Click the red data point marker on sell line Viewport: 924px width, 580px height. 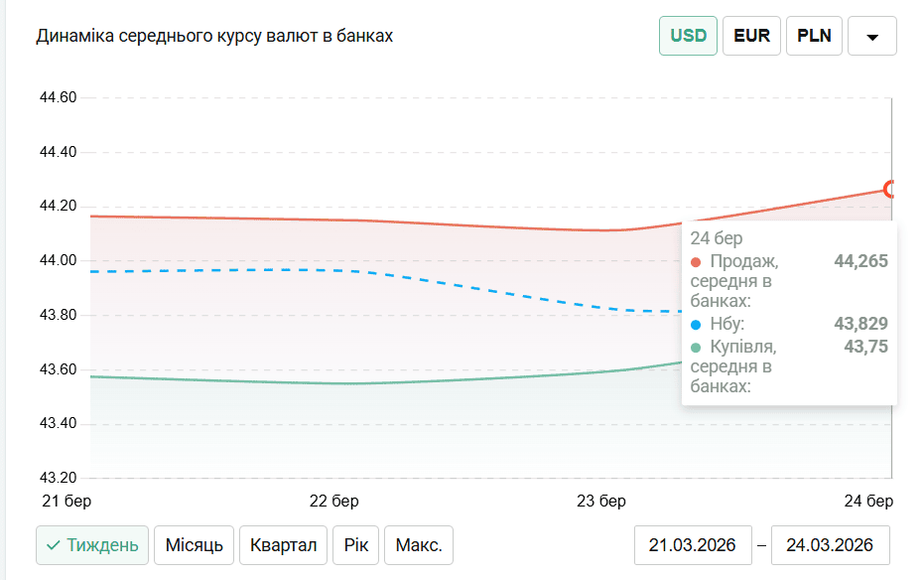890,189
